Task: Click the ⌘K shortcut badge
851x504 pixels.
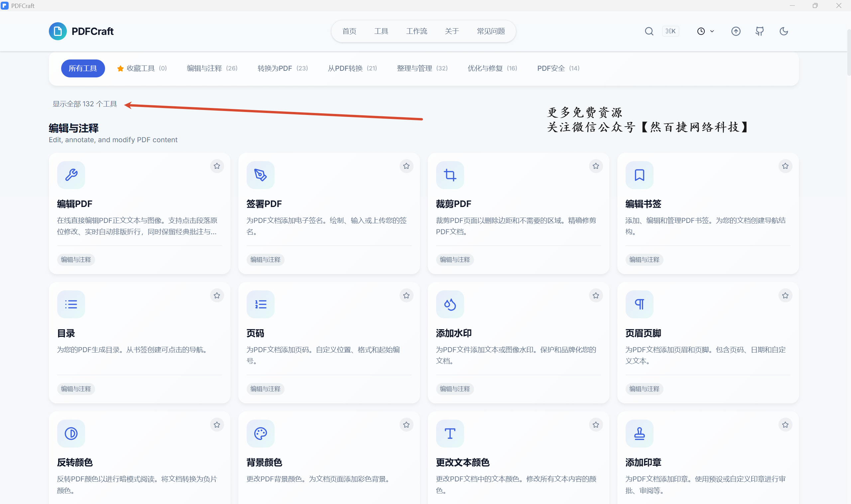Action: coord(670,31)
